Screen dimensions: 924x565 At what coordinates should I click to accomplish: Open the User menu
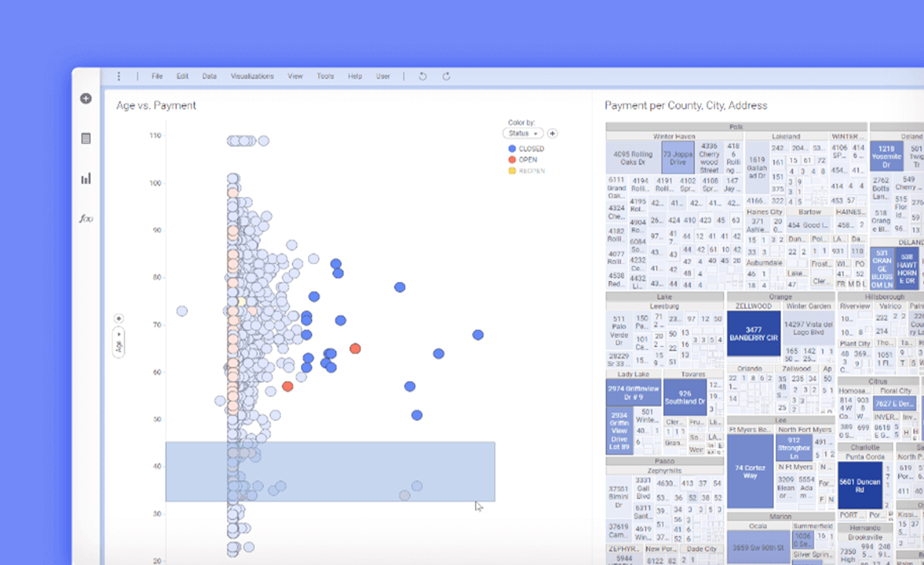tap(383, 76)
